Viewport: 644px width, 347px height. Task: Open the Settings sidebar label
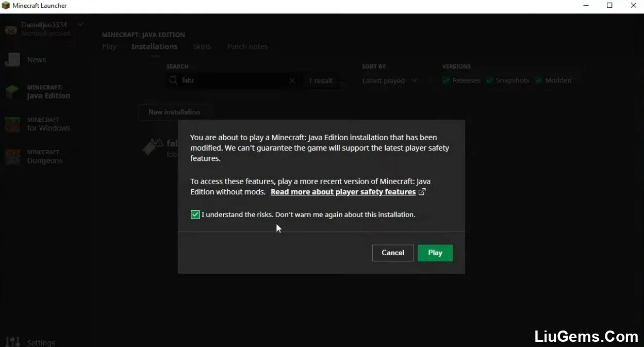(x=41, y=342)
